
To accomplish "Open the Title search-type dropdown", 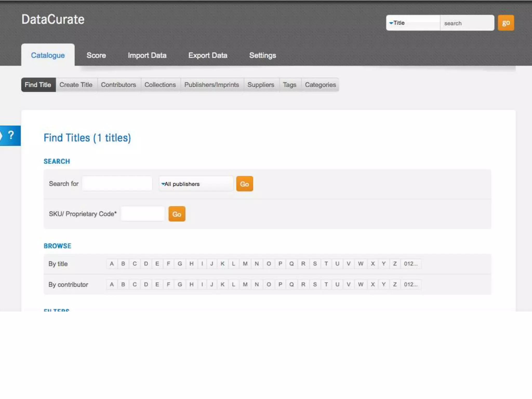I will [413, 23].
